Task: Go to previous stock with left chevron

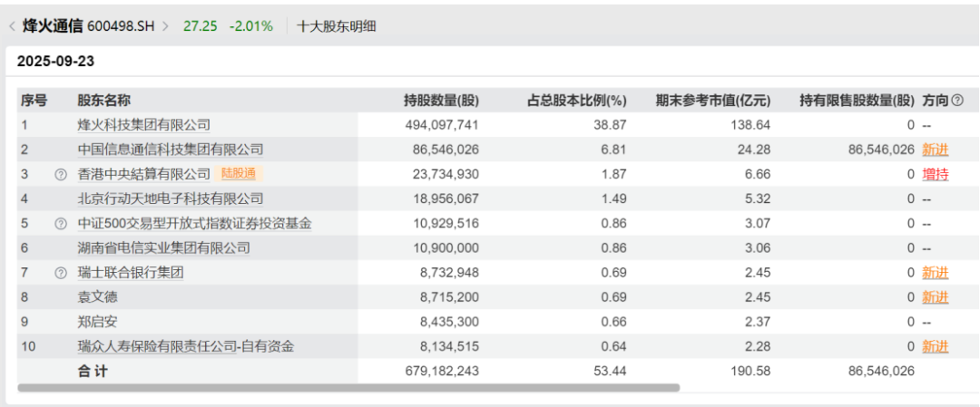Action: tap(12, 26)
